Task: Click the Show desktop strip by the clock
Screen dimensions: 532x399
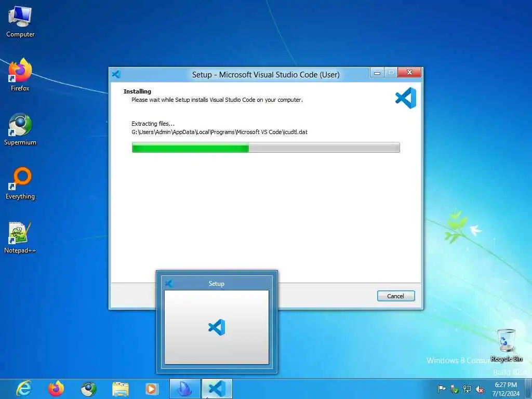Action: (x=529, y=389)
